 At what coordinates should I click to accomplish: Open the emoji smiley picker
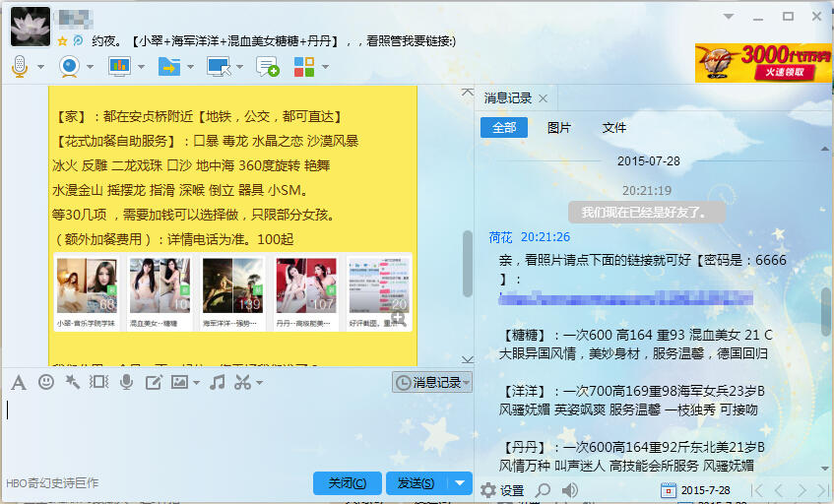(46, 382)
